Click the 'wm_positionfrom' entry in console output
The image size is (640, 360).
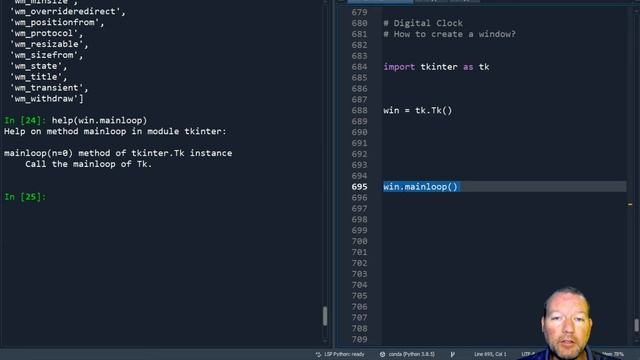pos(57,22)
